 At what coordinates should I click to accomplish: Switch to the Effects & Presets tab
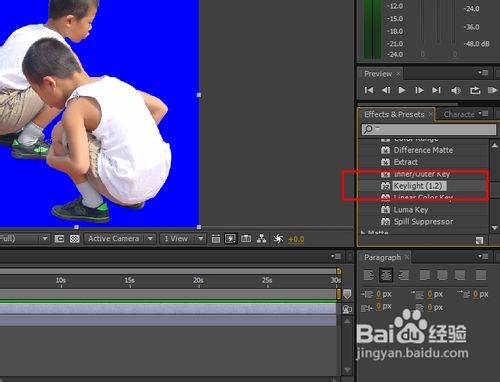[x=394, y=114]
